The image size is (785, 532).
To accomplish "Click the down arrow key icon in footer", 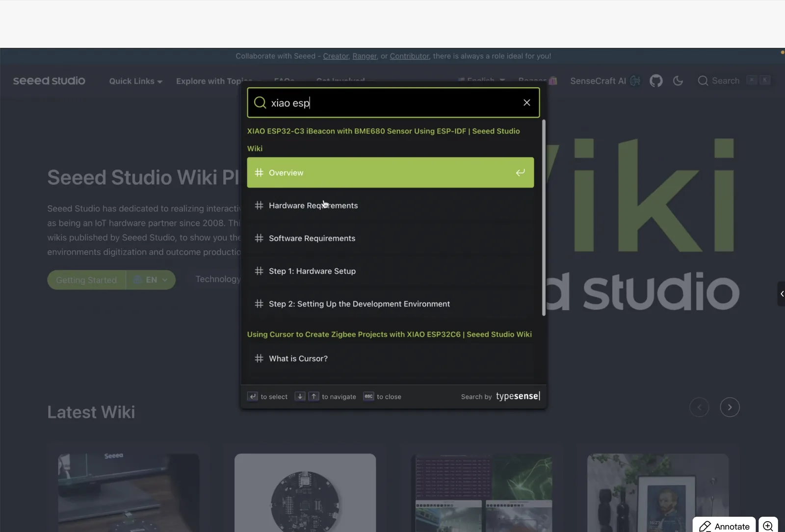I will [x=300, y=396].
